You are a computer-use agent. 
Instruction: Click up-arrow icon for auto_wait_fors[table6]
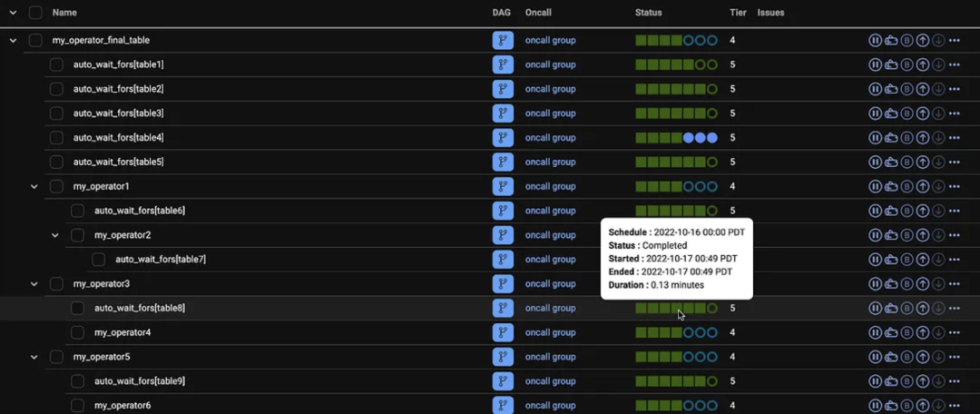tap(923, 212)
